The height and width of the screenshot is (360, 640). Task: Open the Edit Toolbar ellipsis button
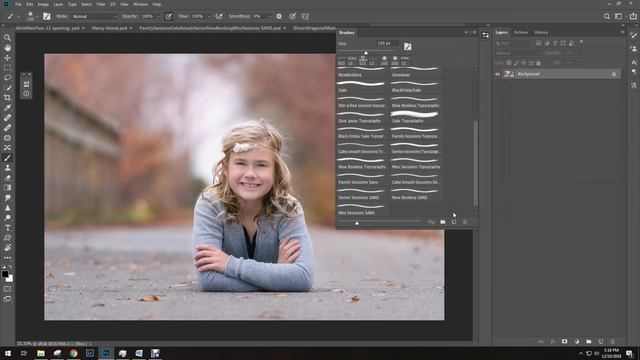coord(7,258)
